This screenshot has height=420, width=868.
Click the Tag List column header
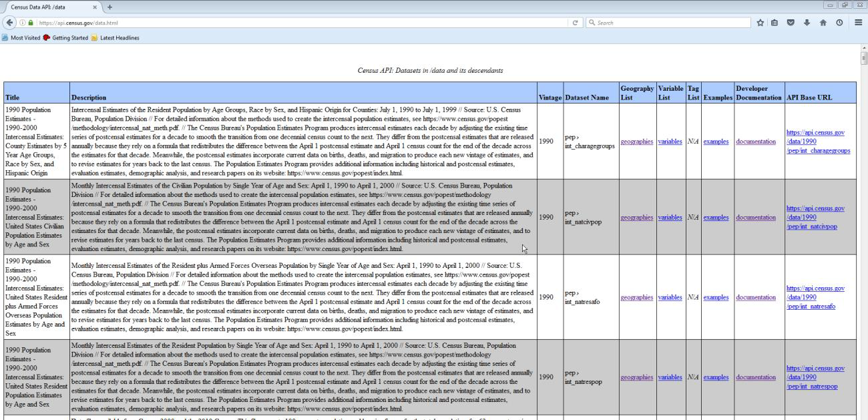pyautogui.click(x=694, y=92)
